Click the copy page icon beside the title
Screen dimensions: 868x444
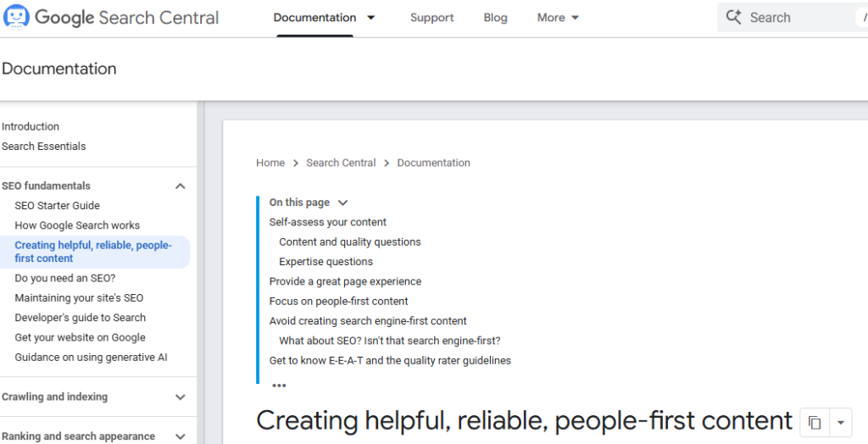coord(814,422)
